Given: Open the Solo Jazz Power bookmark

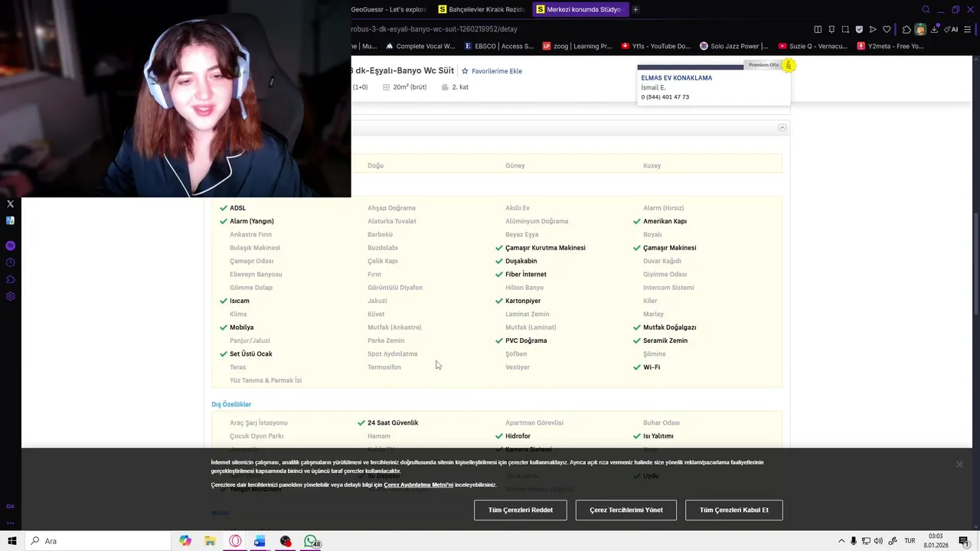Looking at the screenshot, I should tap(734, 46).
